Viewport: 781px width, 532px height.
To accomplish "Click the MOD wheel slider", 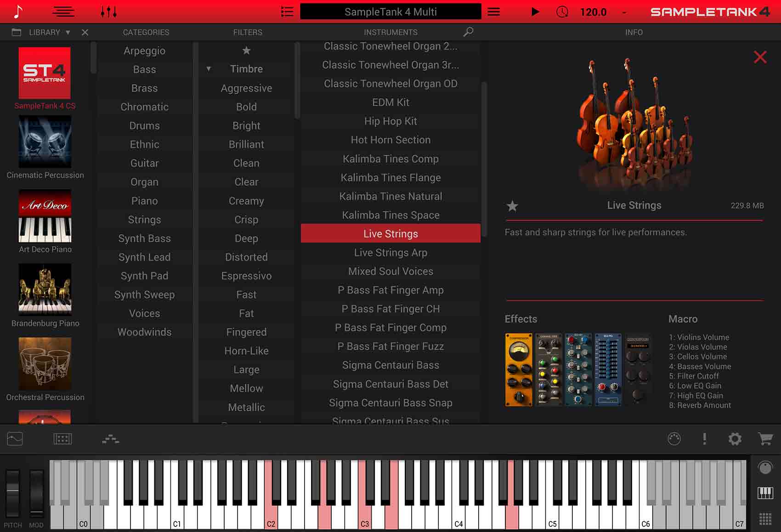I will [36, 494].
